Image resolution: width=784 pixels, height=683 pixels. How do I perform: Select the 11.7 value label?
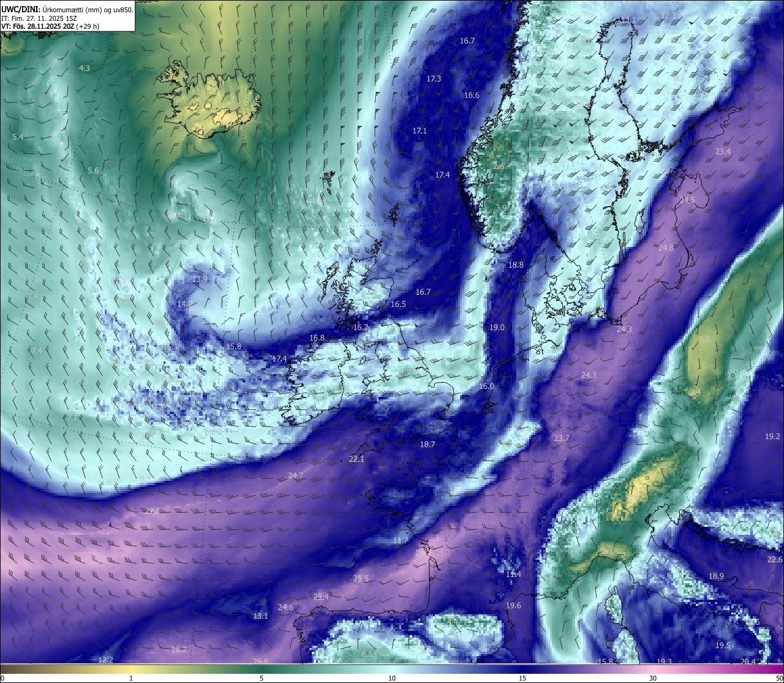[x=400, y=541]
